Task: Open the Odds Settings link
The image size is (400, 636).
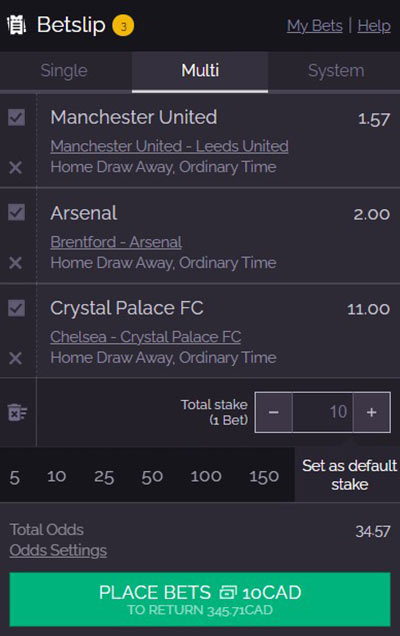Action: click(x=58, y=550)
